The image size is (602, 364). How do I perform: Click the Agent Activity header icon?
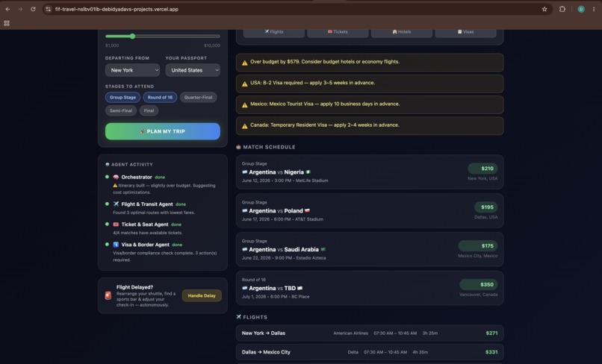coord(108,165)
